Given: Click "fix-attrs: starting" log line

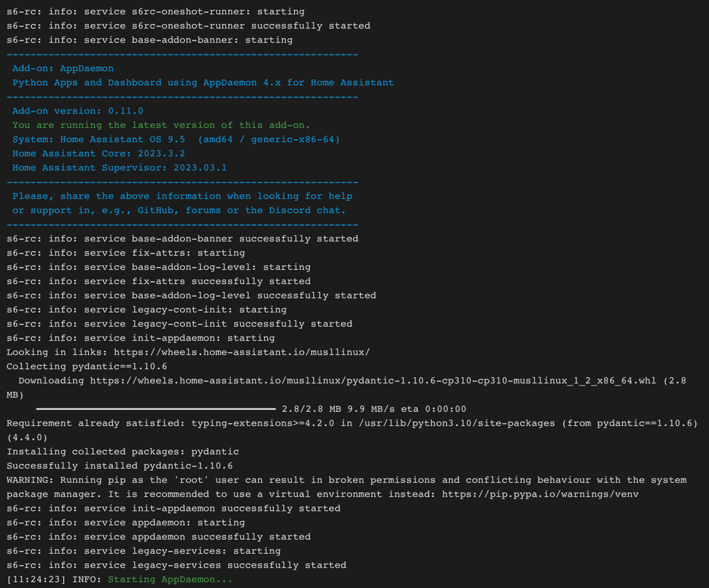Looking at the screenshot, I should 126,253.
